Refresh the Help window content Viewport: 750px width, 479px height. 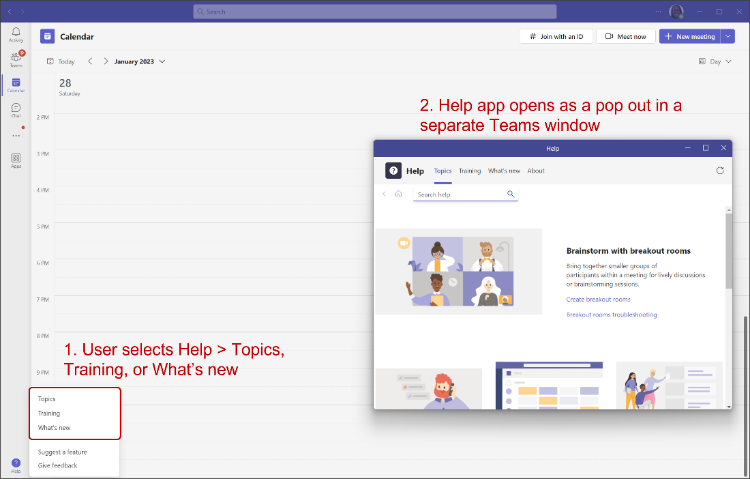[719, 171]
